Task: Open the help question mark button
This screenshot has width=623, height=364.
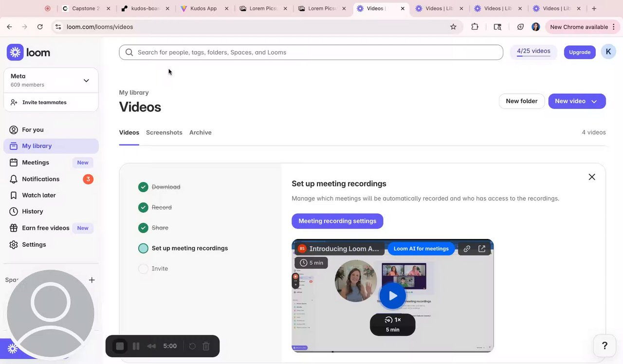Action: pos(605,346)
